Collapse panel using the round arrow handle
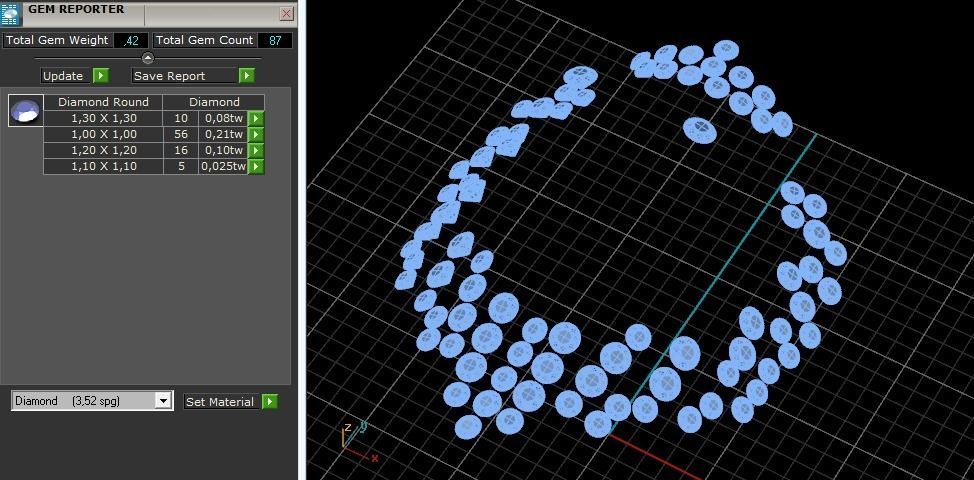This screenshot has height=480, width=974. pos(148,58)
